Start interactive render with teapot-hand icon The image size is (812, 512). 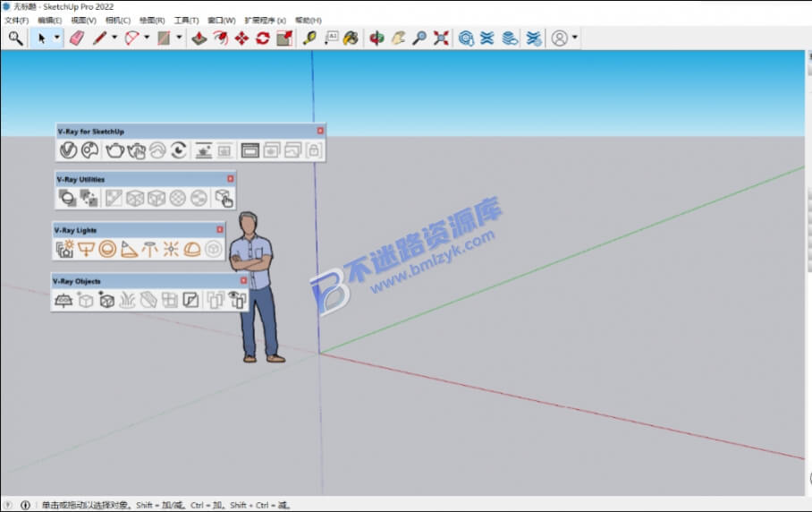[x=136, y=150]
